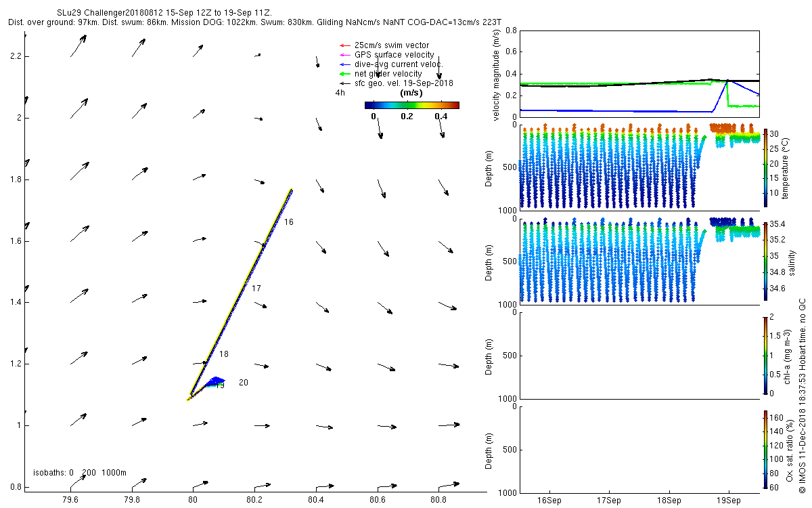Click the day label 16 on the glider track
This screenshot has width=812, height=508.
[288, 222]
